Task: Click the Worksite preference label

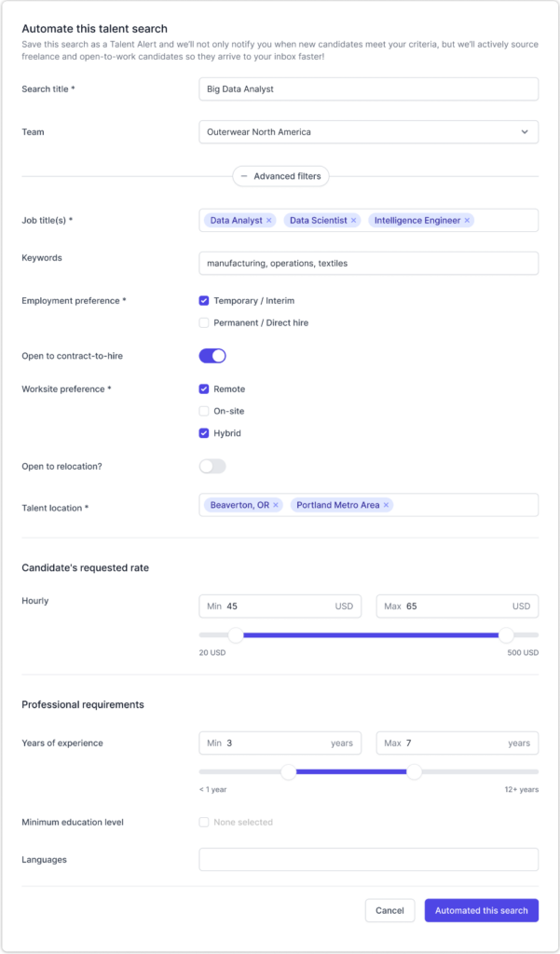Action: 66,388
